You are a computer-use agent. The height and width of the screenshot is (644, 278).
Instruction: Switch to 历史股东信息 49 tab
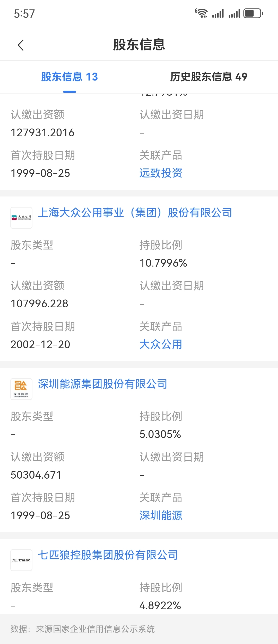click(x=209, y=77)
